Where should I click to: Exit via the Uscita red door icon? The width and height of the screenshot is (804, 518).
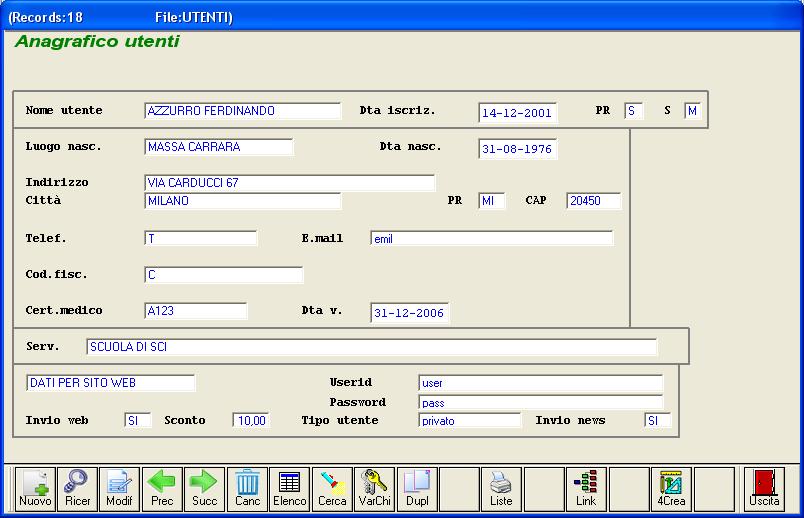tap(764, 489)
